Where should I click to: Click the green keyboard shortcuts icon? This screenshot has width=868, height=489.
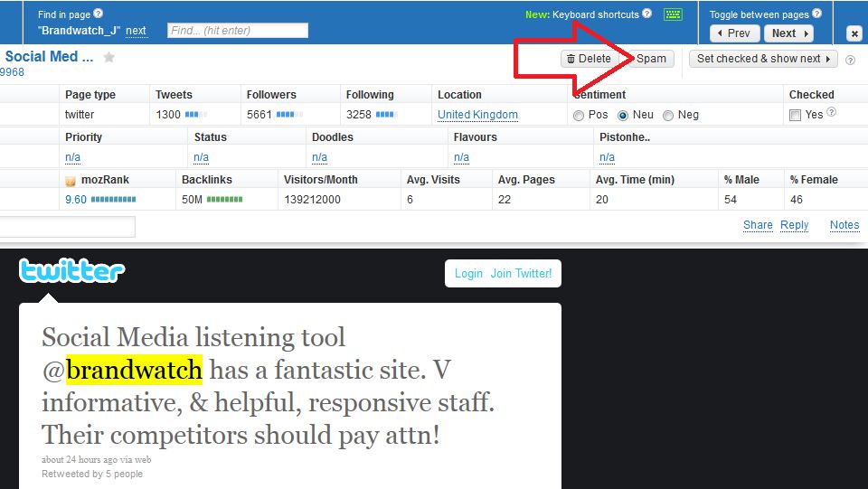[673, 14]
